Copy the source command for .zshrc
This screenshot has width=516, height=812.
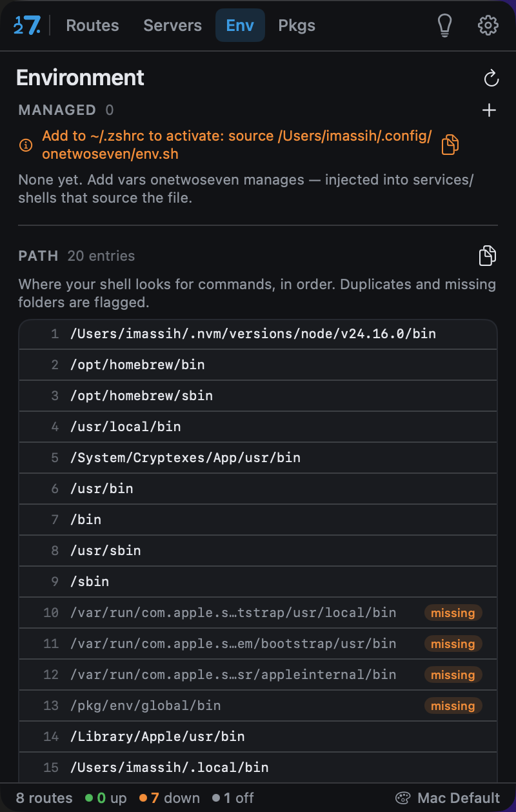(450, 145)
